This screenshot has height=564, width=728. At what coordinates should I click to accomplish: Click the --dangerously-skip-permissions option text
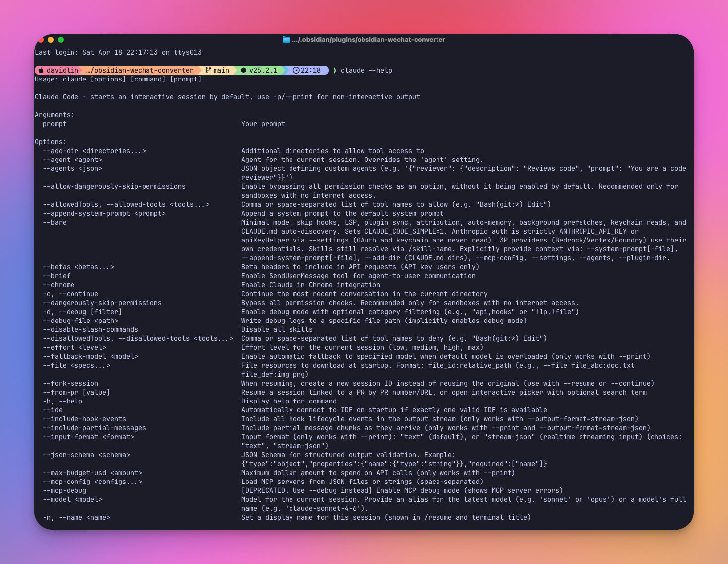102,303
